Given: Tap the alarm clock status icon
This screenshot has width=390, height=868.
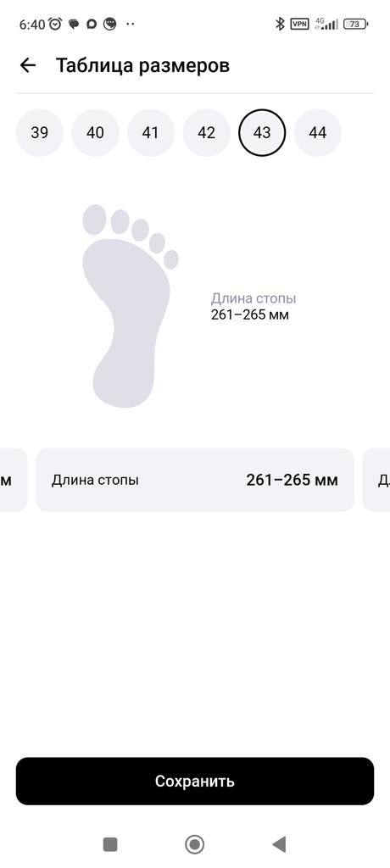Looking at the screenshot, I should (55, 24).
